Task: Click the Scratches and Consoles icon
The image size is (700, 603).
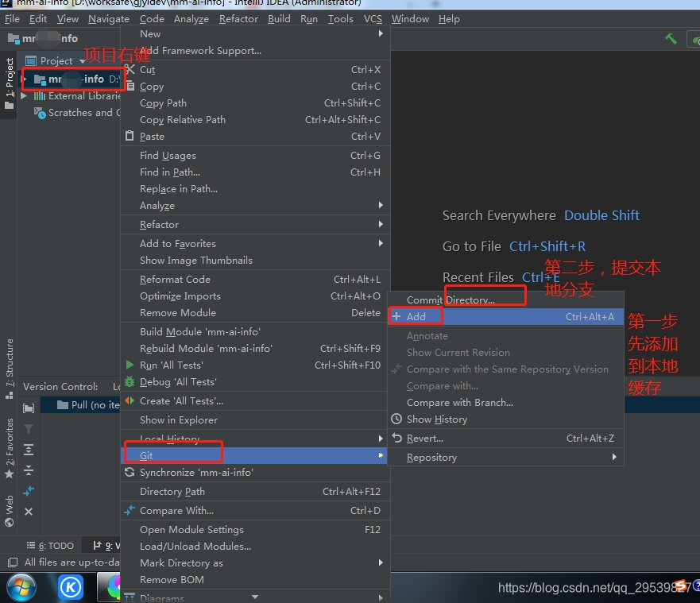Action: pos(41,113)
